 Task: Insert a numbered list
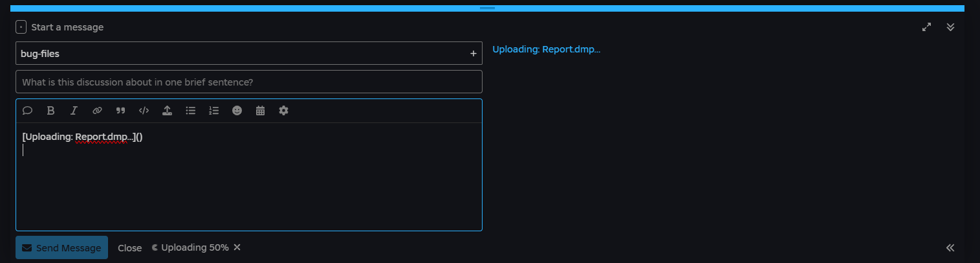(214, 111)
